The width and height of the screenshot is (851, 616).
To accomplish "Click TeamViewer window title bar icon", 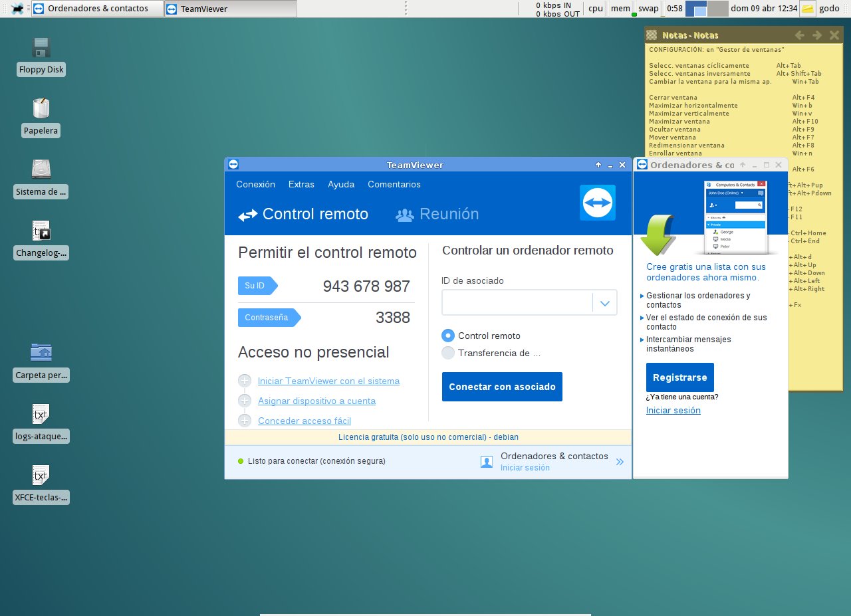I will pos(233,165).
